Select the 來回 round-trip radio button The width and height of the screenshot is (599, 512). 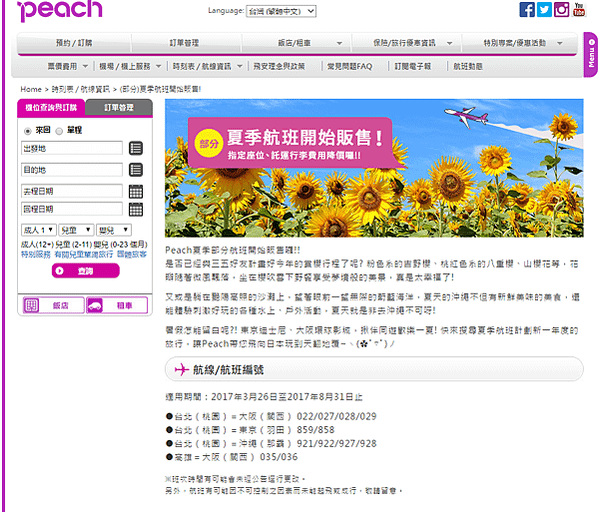coord(28,131)
